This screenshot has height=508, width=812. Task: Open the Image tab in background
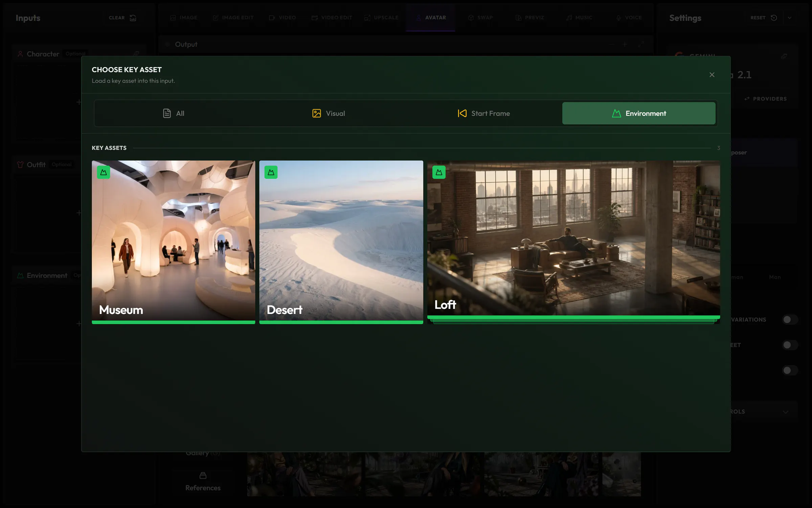click(184, 18)
